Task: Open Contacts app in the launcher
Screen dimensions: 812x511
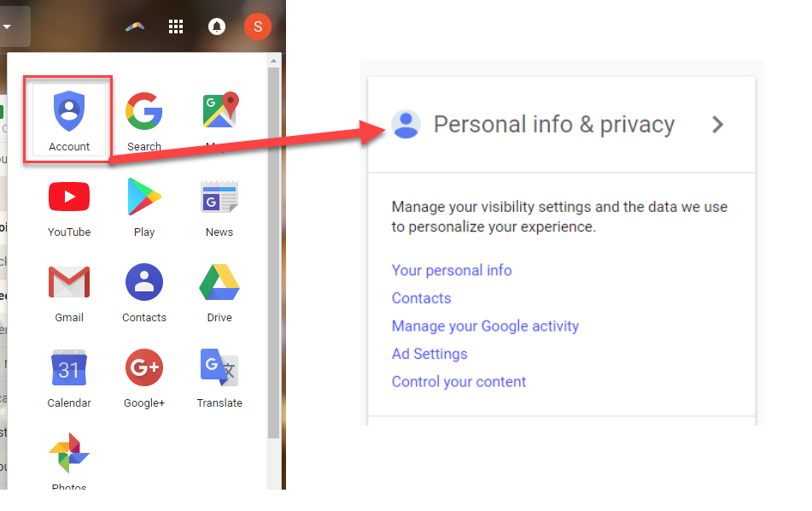Action: [144, 293]
